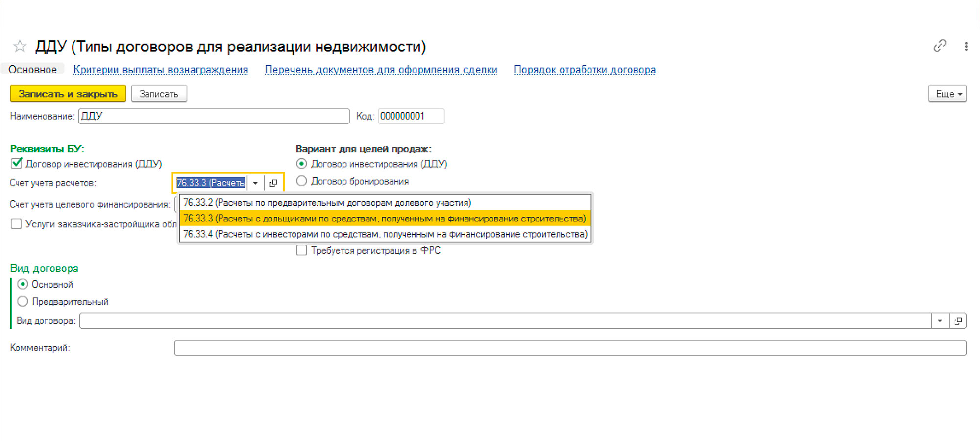Click into the 'Комментарий' text field
Screen dimensions: 980x441
(570, 348)
